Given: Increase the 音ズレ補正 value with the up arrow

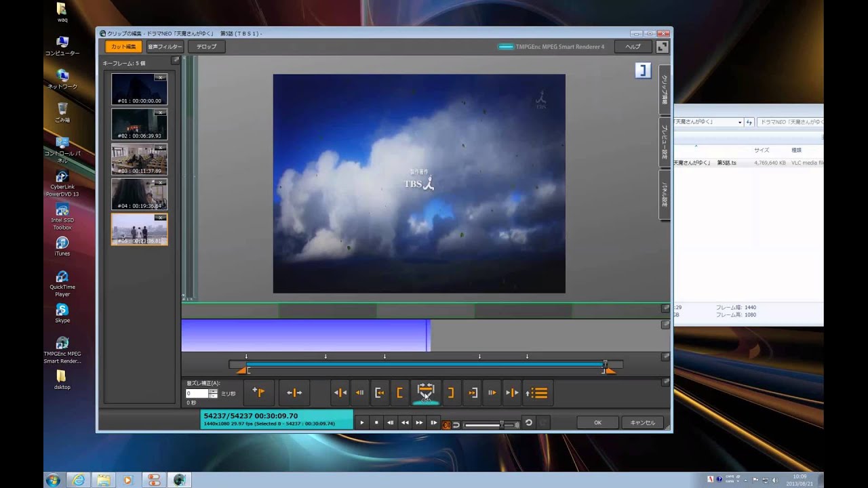Looking at the screenshot, I should [x=213, y=392].
